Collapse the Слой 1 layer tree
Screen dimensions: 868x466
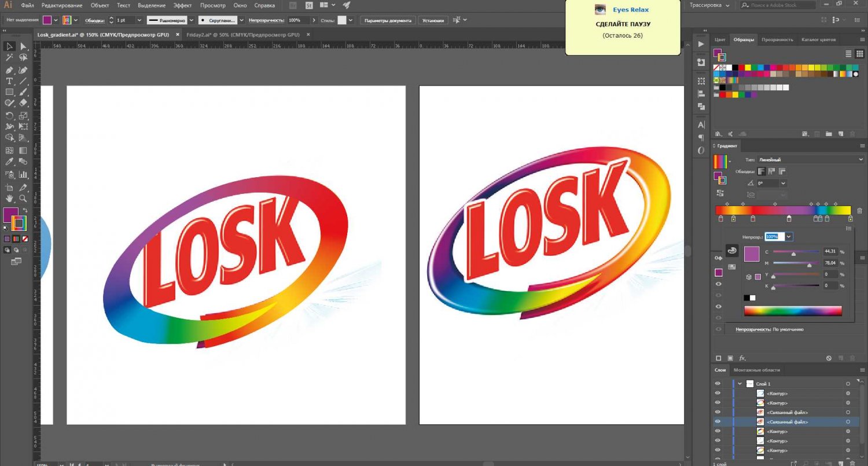740,384
